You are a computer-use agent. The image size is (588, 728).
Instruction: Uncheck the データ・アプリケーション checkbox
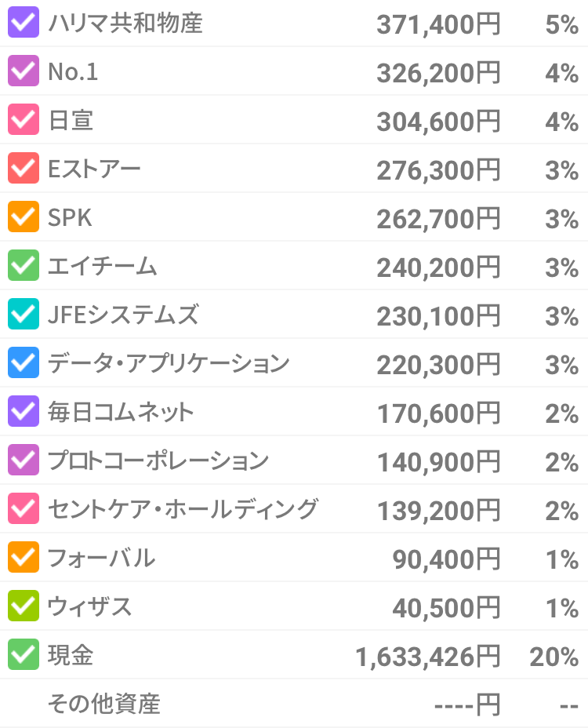coord(23,364)
